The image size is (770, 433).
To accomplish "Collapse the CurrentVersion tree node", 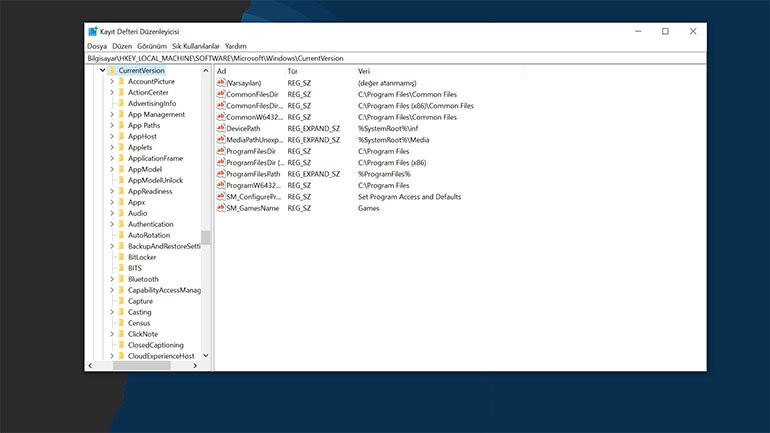I will [x=101, y=71].
